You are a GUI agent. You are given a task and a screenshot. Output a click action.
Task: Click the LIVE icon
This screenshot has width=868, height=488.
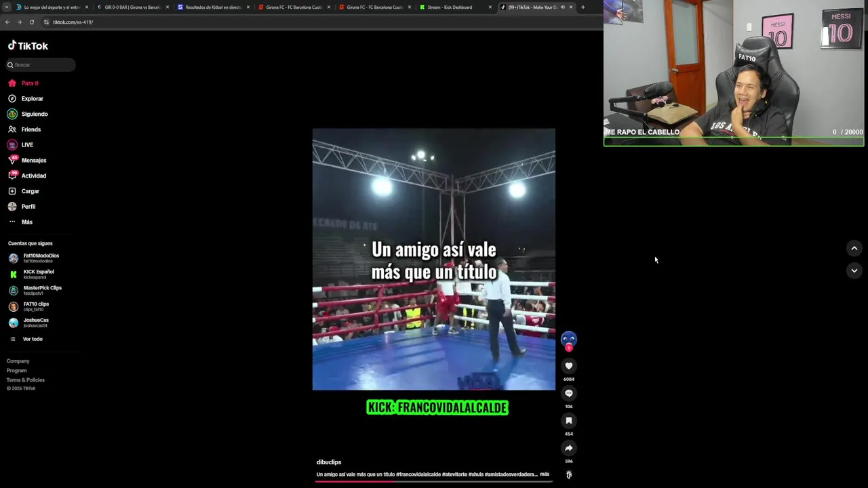tap(12, 145)
